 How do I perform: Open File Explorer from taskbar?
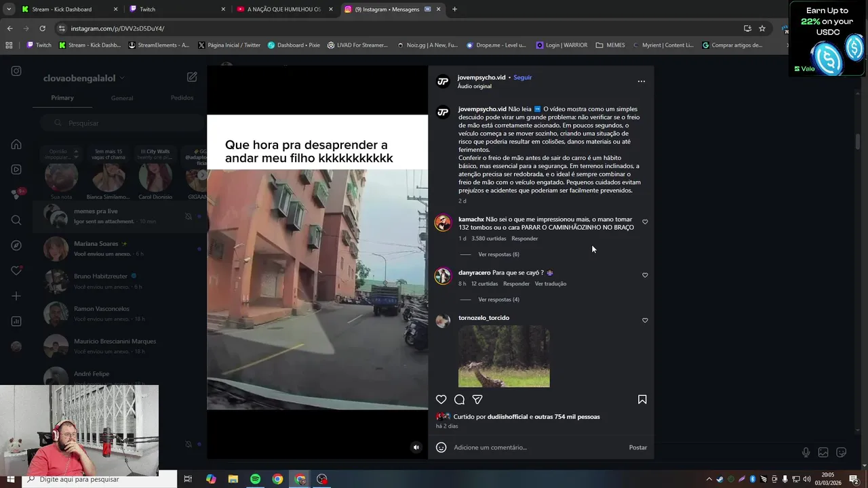(233, 479)
